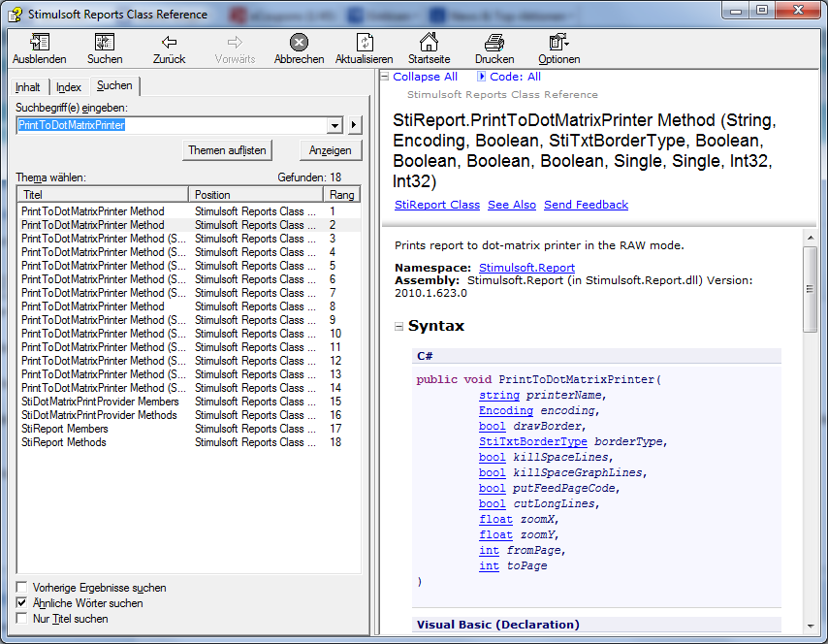Click int link before fromPage
The height and width of the screenshot is (644, 828).
[489, 551]
